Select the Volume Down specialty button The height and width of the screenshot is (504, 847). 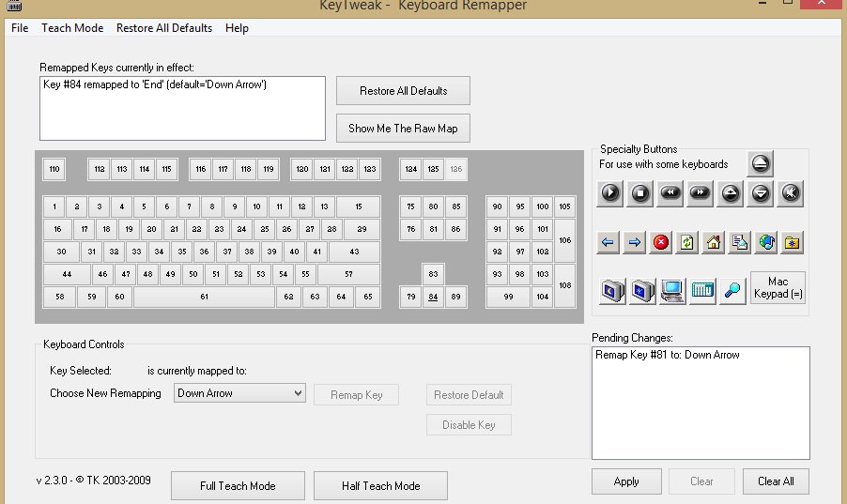coord(760,193)
